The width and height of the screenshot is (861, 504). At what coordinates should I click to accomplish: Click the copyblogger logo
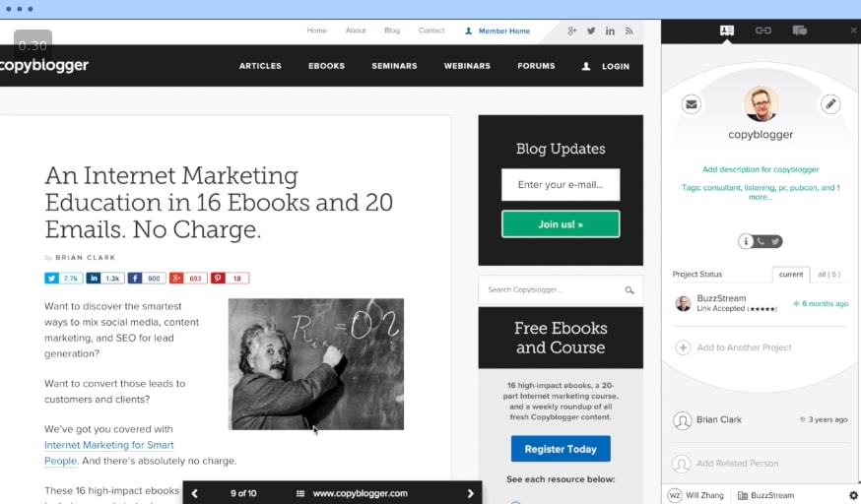(x=44, y=65)
